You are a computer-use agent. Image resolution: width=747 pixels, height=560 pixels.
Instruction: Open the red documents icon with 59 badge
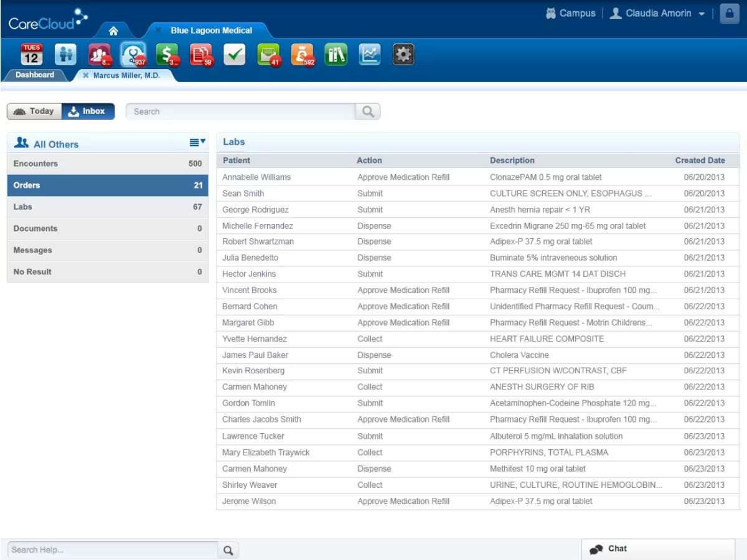201,55
